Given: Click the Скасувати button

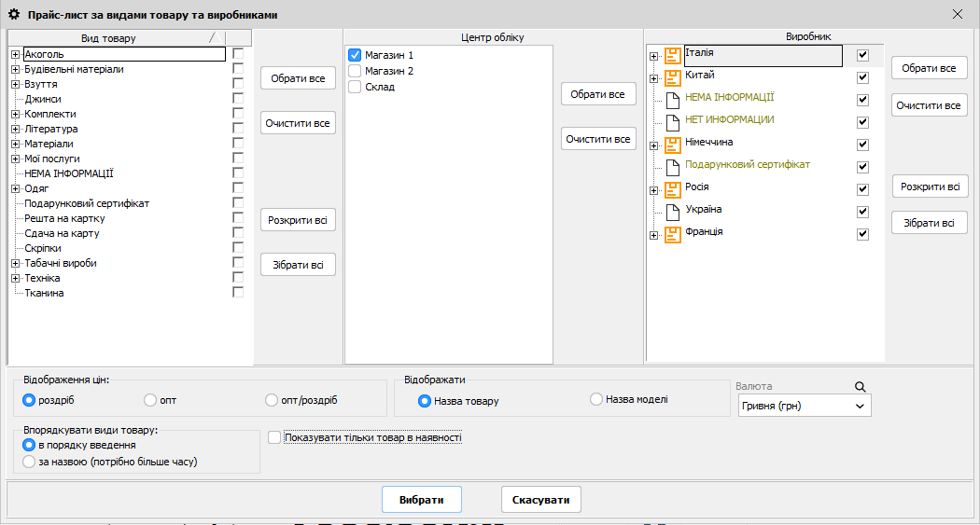Looking at the screenshot, I should pos(540,500).
